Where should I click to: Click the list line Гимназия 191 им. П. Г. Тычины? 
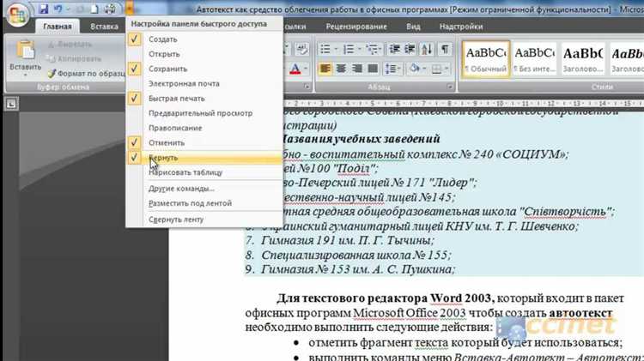(348, 240)
